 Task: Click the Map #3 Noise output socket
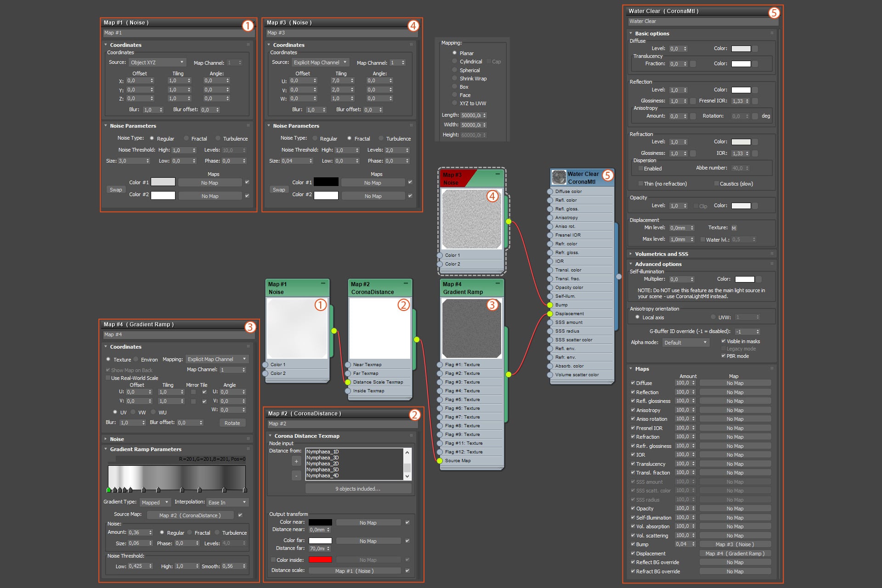(x=509, y=221)
